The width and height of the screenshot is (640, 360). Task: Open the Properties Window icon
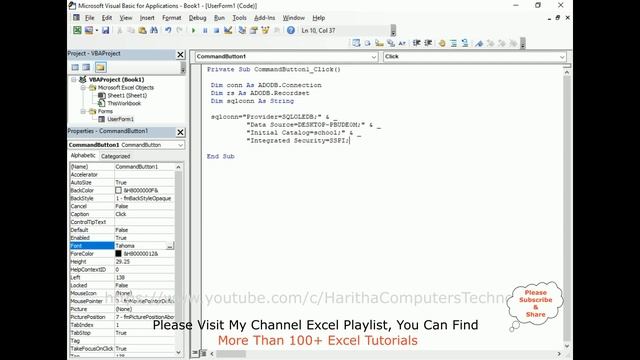253,30
